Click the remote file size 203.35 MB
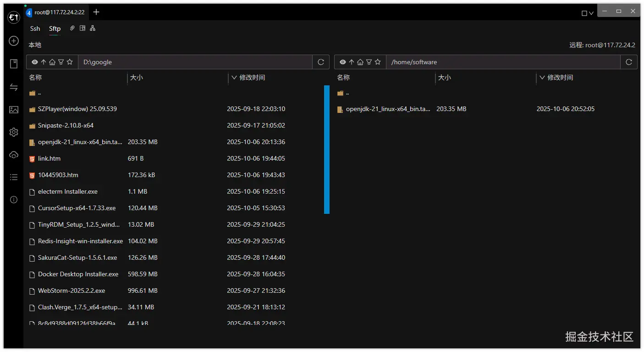Image resolution: width=644 pixels, height=352 pixels. (451, 109)
